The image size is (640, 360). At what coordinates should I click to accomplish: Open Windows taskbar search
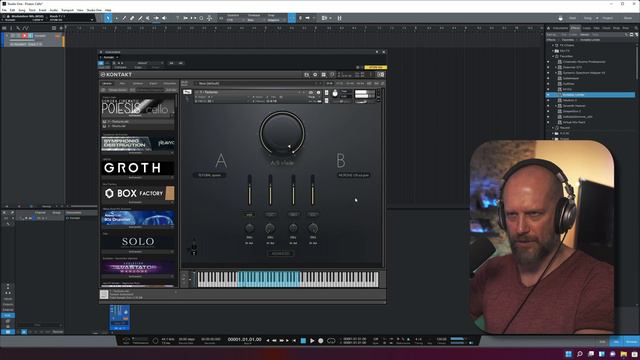point(580,354)
